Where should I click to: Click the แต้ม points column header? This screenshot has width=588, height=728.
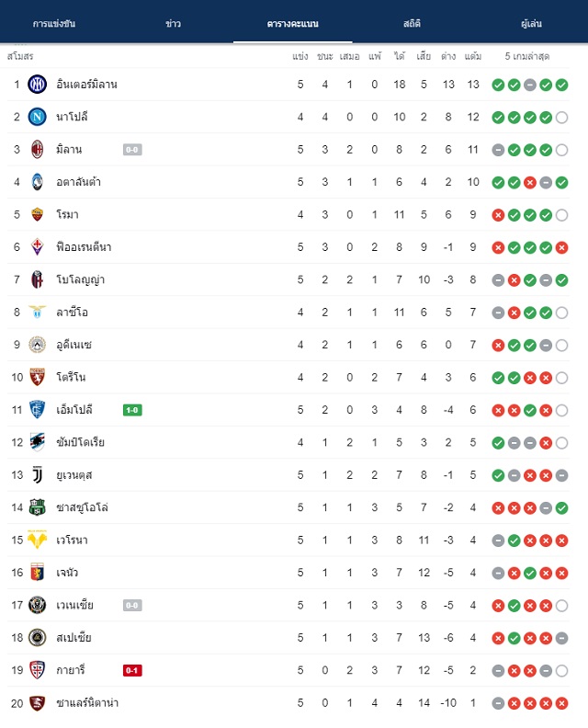click(x=473, y=56)
